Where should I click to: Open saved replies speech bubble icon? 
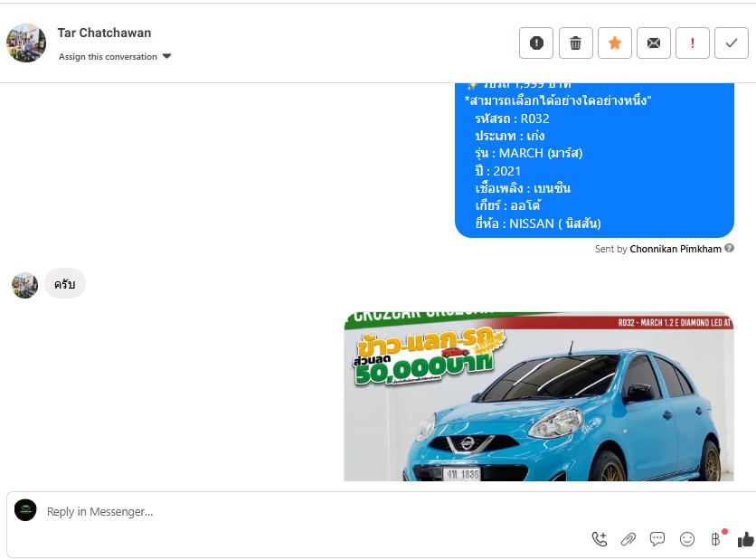[657, 539]
